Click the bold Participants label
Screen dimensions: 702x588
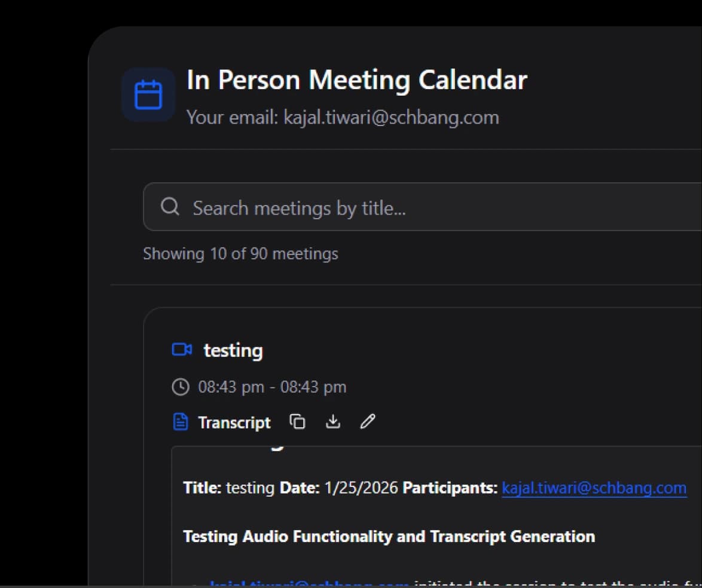click(450, 488)
